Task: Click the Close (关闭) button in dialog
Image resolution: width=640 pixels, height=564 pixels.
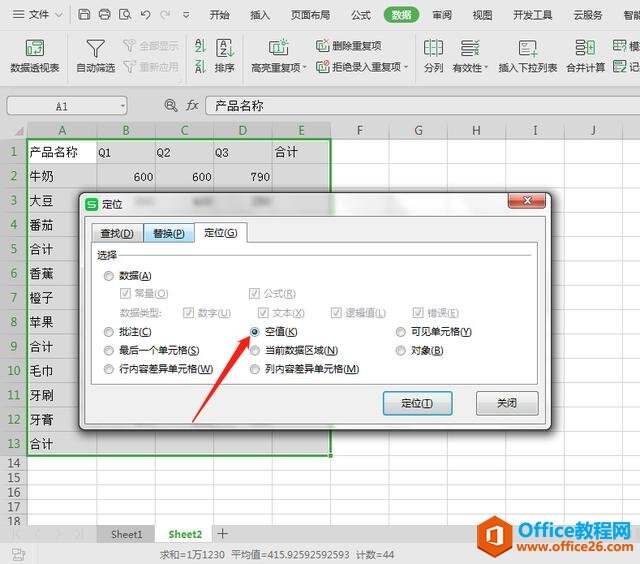Action: tap(507, 403)
